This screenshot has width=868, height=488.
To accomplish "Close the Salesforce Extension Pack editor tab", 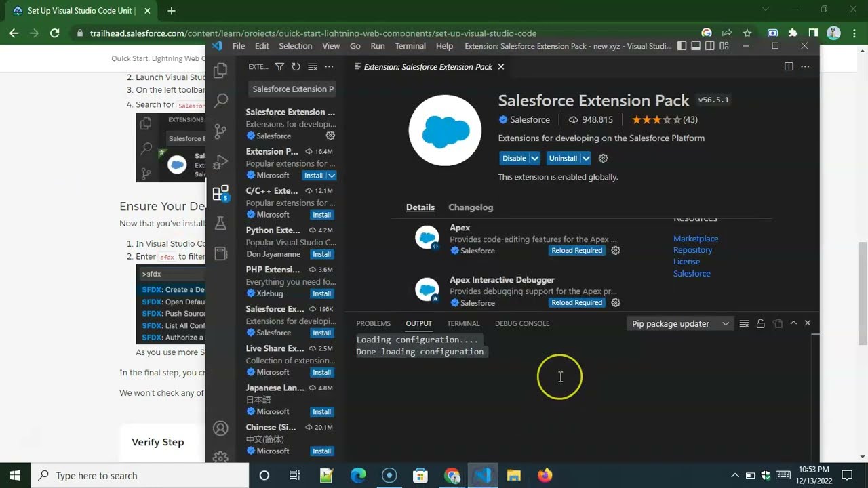I will [x=501, y=67].
